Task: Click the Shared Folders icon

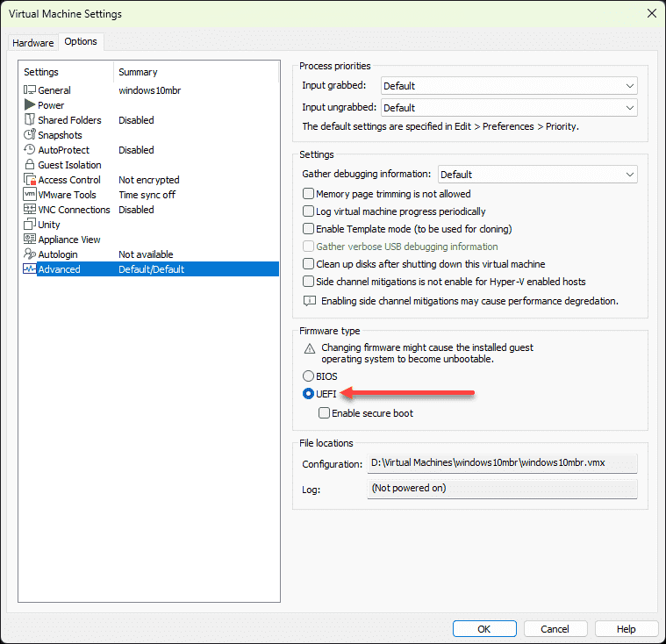Action: pyautogui.click(x=30, y=120)
